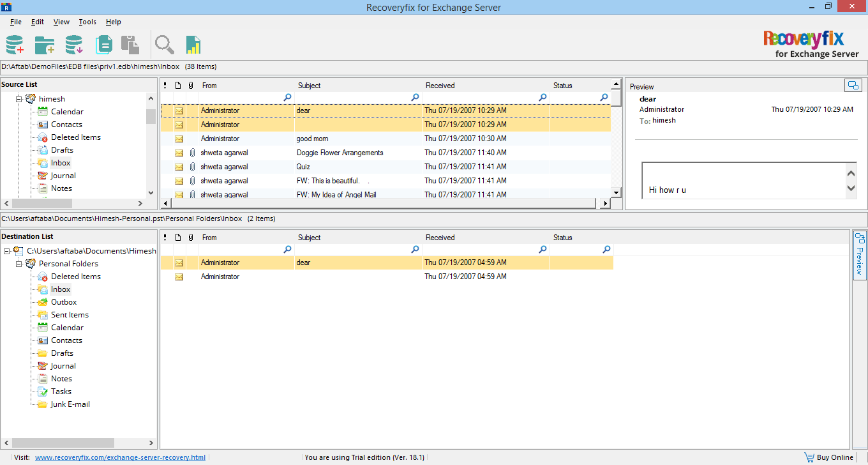Click the Buy Online link
Image resolution: width=868 pixels, height=465 pixels.
(835, 457)
